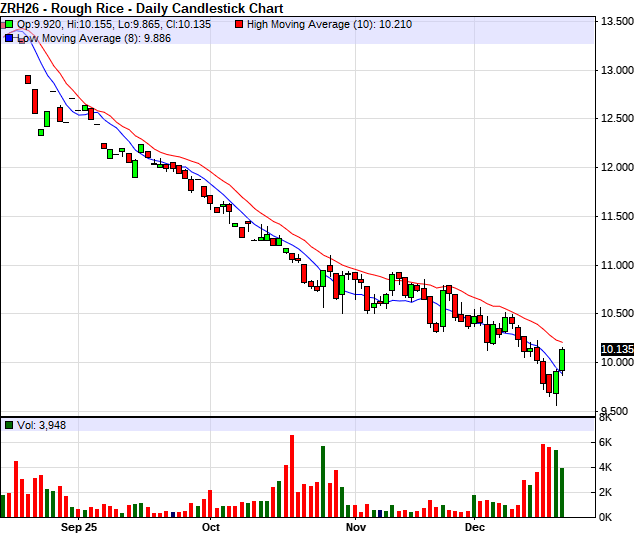
Task: Click the green Vol legend swatch
Action: (x=8, y=425)
